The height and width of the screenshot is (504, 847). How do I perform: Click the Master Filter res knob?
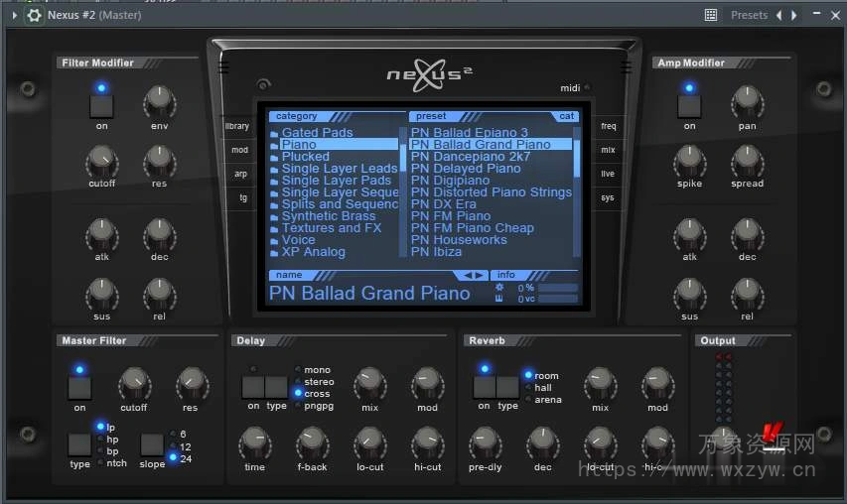click(x=192, y=384)
